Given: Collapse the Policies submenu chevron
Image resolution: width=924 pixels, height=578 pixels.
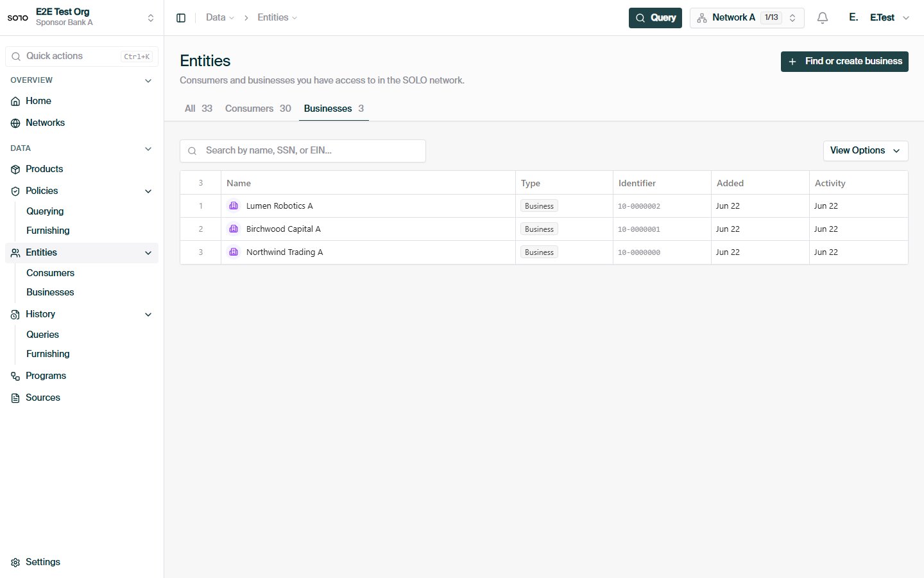Looking at the screenshot, I should (x=148, y=191).
